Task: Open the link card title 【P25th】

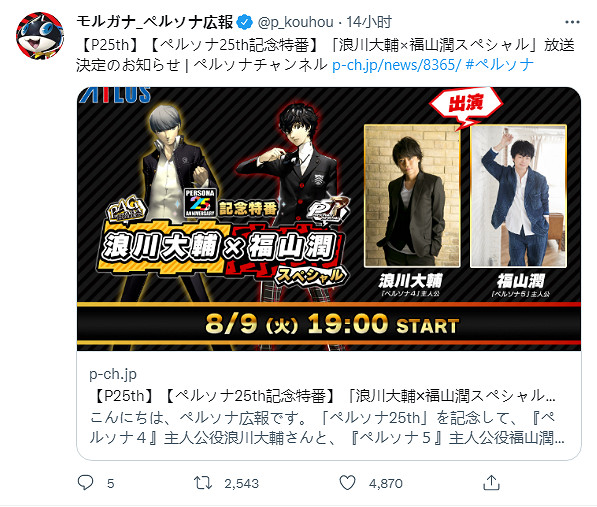Action: click(322, 396)
